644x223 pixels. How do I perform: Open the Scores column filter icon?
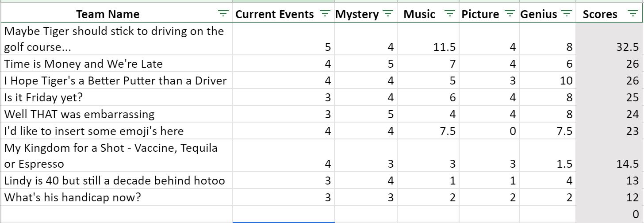pyautogui.click(x=633, y=14)
